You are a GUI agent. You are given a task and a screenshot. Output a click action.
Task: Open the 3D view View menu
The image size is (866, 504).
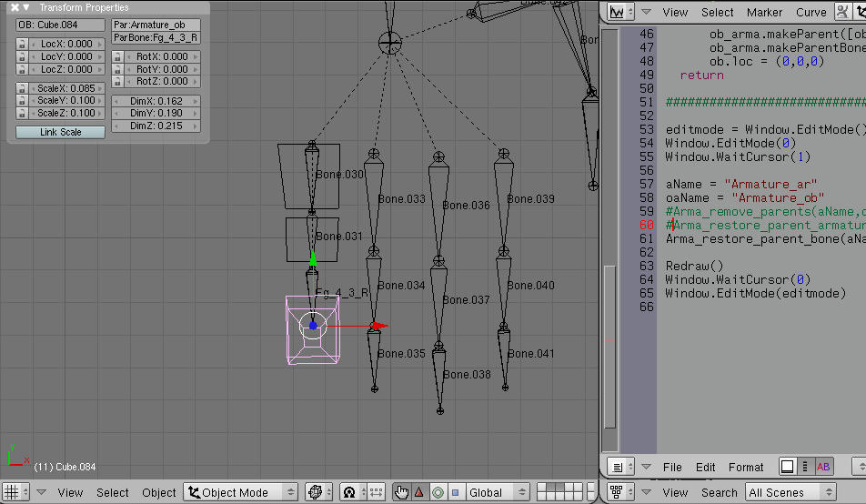[x=70, y=492]
